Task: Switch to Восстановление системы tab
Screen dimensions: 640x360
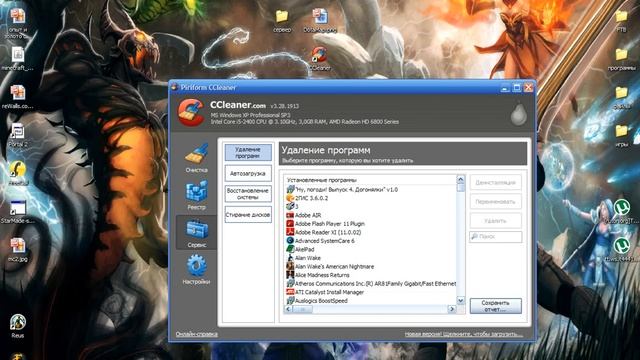Action: (248, 194)
